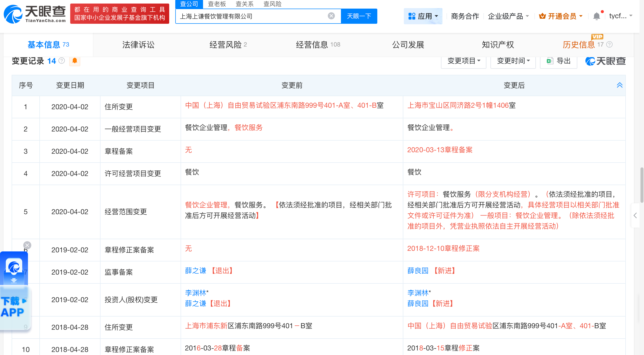644x355 pixels.
Task: Click the 薛良园 name link in the table
Action: (418, 271)
